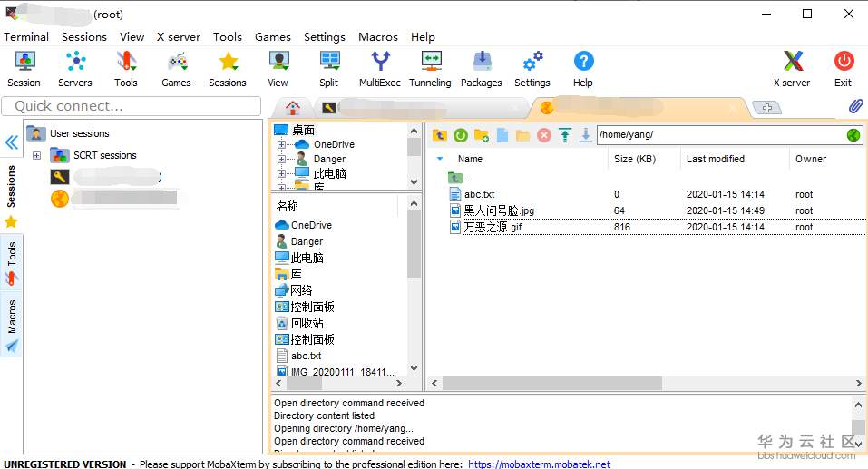
Task: Collapse sidebar with double chevron icon
Action: (11, 142)
